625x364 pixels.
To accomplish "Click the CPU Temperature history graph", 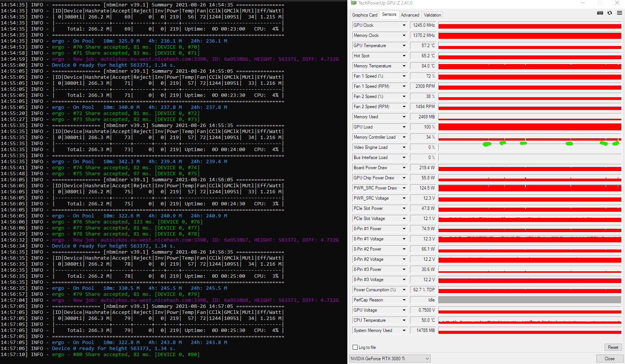I will [x=530, y=320].
